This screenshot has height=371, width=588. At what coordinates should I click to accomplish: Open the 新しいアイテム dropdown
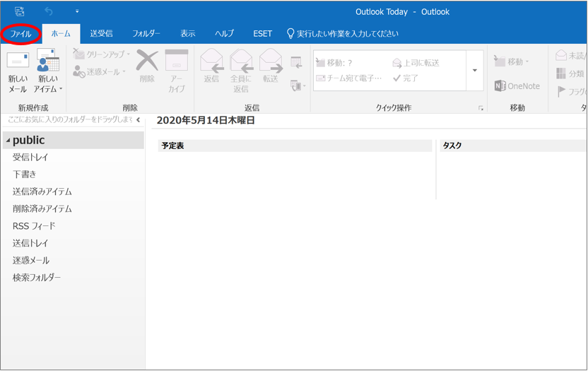tap(47, 72)
